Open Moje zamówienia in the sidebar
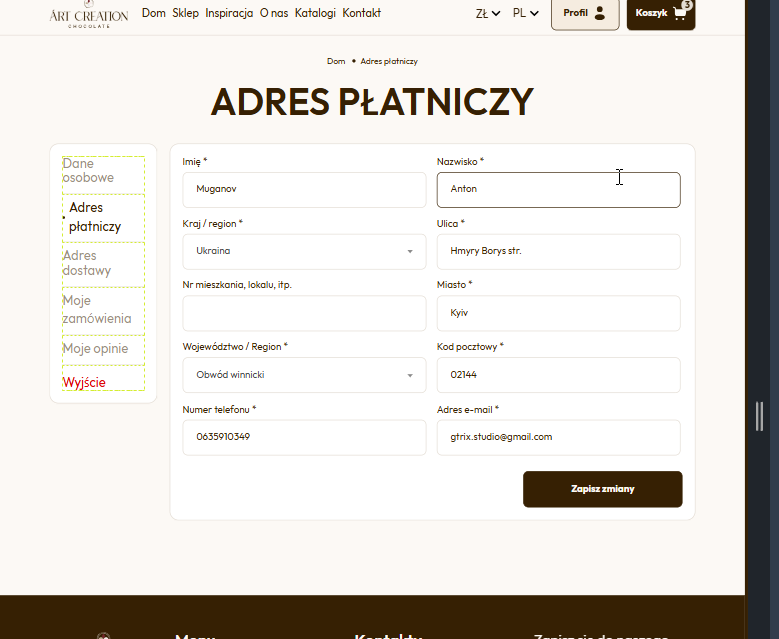Viewport: 779px width, 639px height. [x=97, y=309]
